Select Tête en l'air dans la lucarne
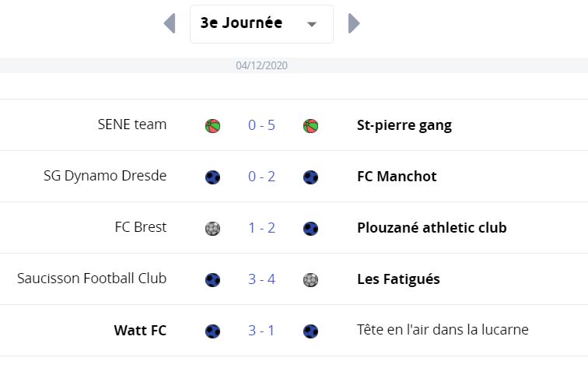This screenshot has width=588, height=375. point(443,330)
